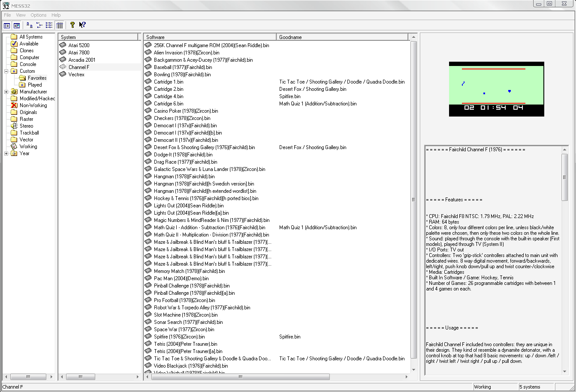Click the software list horizontal scrollbar thumb

point(240,377)
